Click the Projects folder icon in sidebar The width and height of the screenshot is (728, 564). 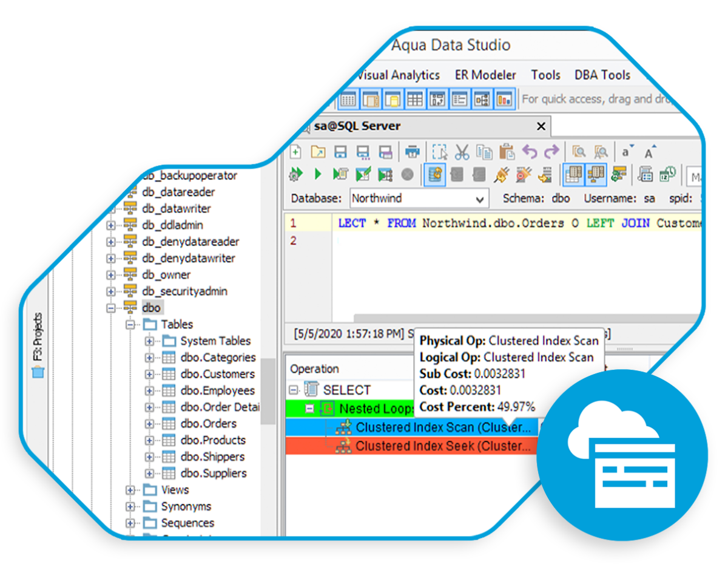click(38, 372)
